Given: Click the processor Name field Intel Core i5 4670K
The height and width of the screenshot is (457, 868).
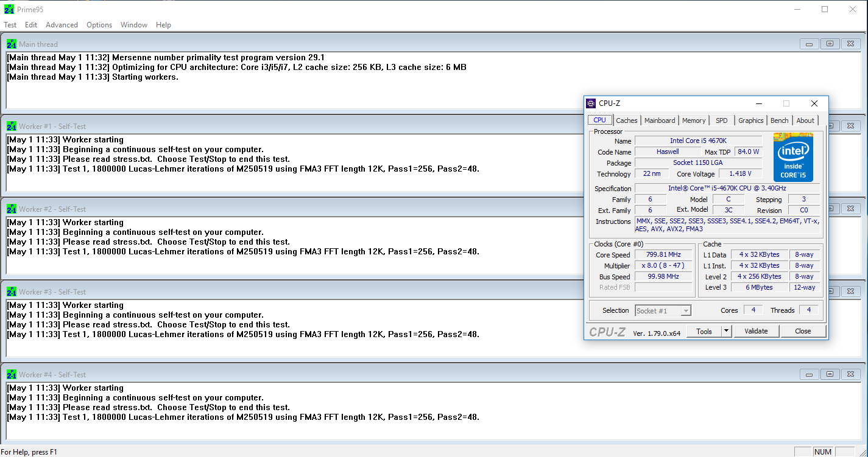Looking at the screenshot, I should pos(698,141).
